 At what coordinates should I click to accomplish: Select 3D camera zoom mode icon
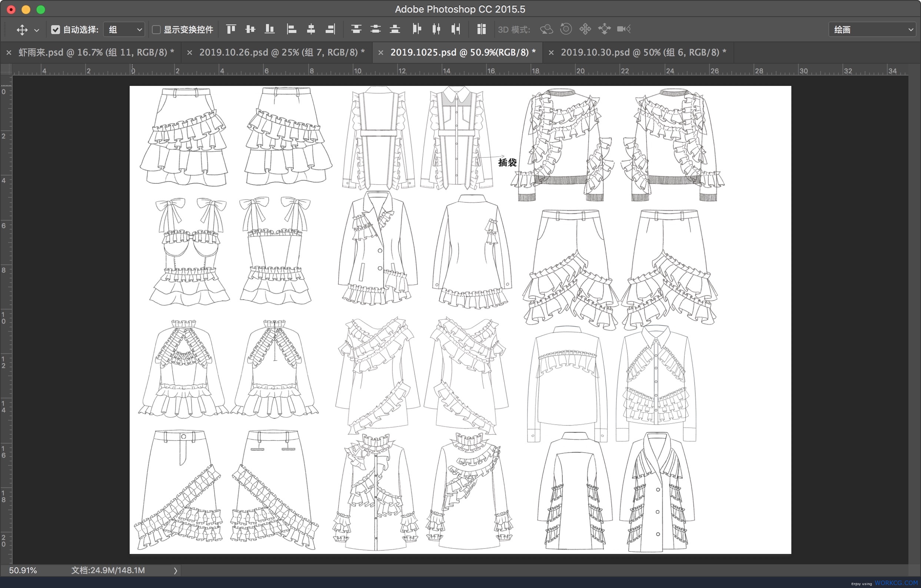pyautogui.click(x=624, y=29)
